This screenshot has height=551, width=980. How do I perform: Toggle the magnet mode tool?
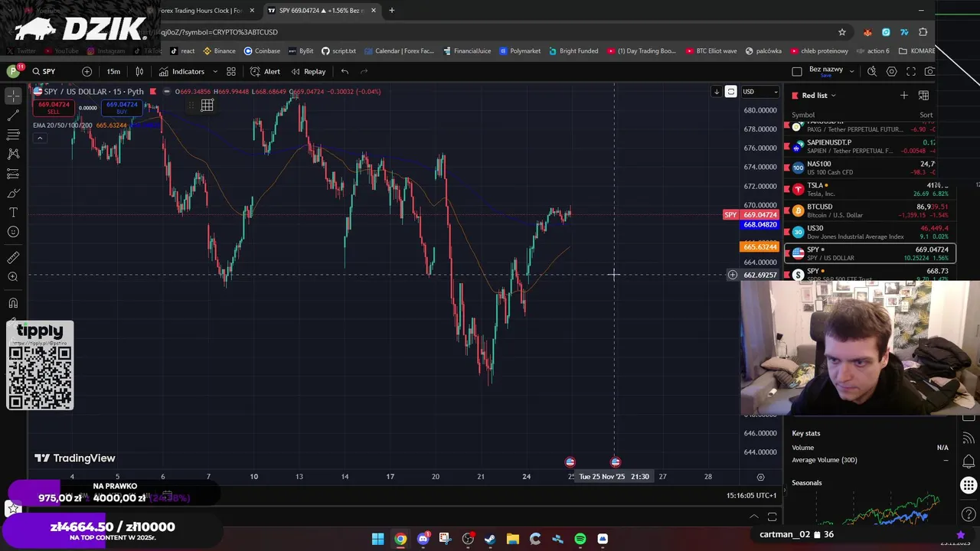coord(13,303)
